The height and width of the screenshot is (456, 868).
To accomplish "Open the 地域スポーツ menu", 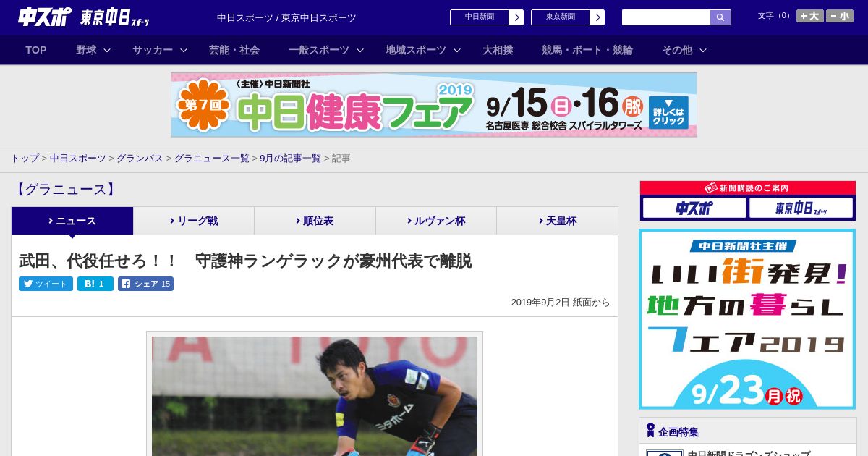I will pos(416,50).
